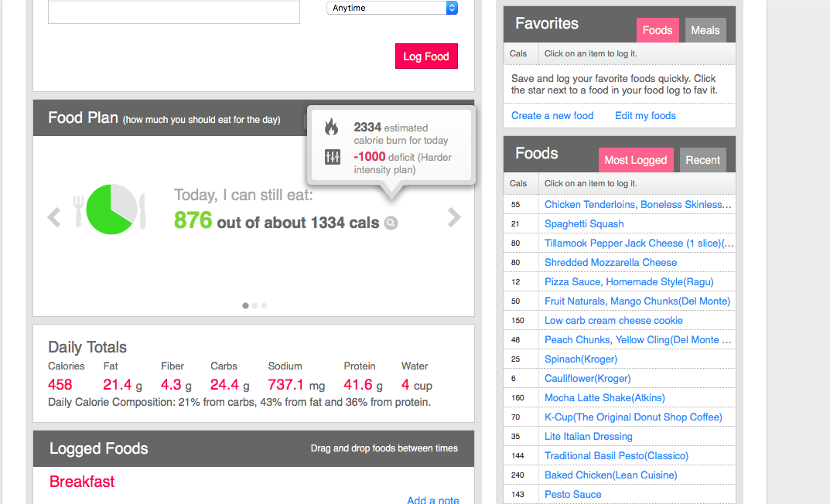Log Spaghetti Squash from the foods list
Screen dimensions: 830x504
(x=584, y=223)
